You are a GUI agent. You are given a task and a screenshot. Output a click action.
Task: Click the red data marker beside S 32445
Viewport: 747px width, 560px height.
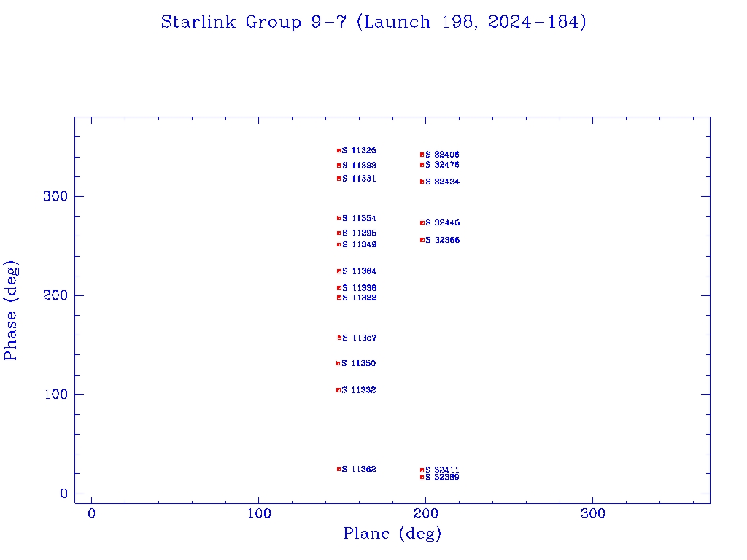tap(422, 223)
